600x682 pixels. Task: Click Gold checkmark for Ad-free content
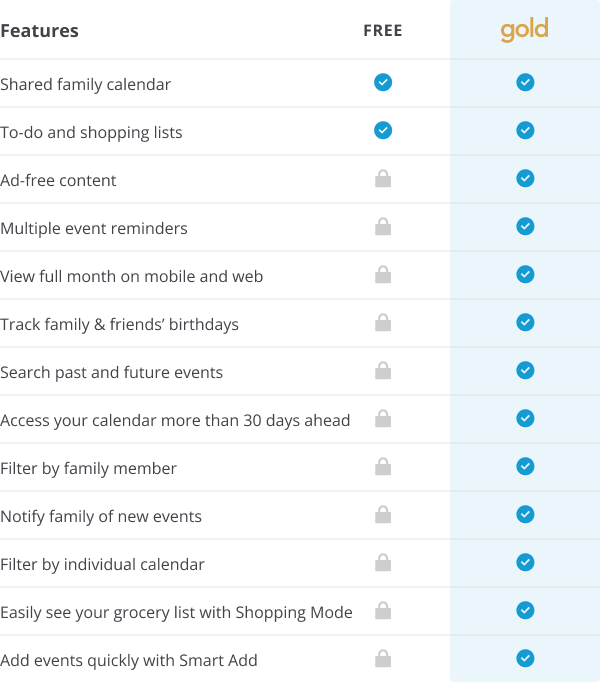[x=525, y=178]
